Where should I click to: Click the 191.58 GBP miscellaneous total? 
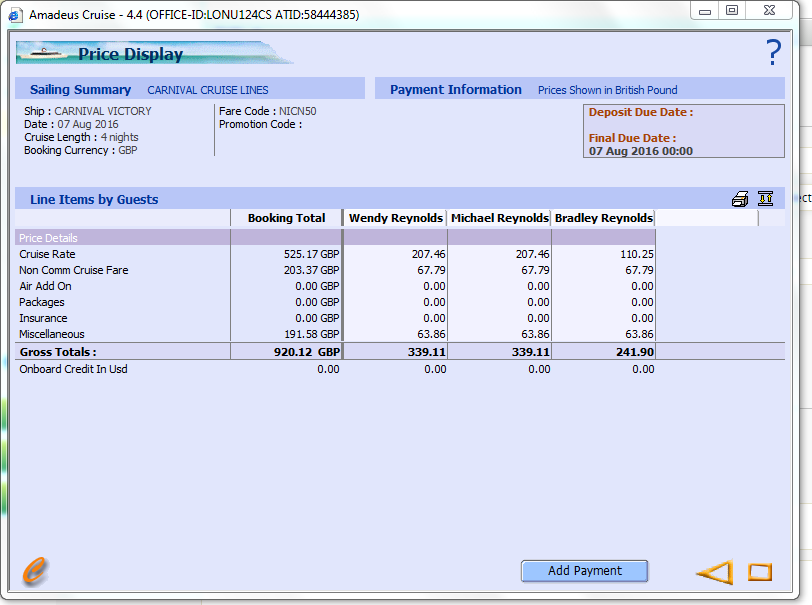pyautogui.click(x=311, y=335)
